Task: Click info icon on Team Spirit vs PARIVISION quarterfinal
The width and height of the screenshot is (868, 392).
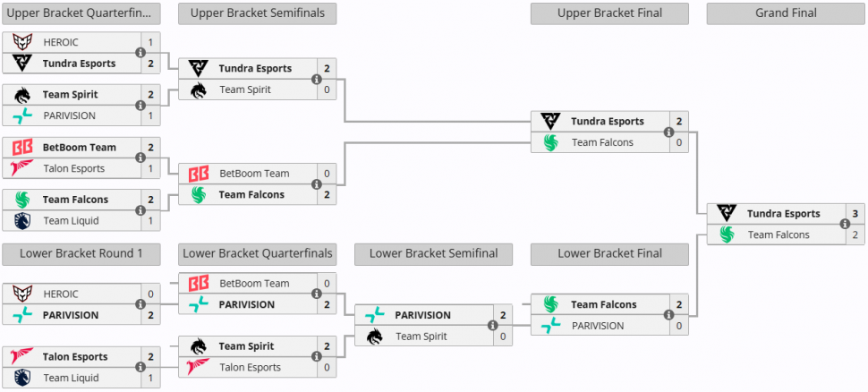Action: coord(140,106)
